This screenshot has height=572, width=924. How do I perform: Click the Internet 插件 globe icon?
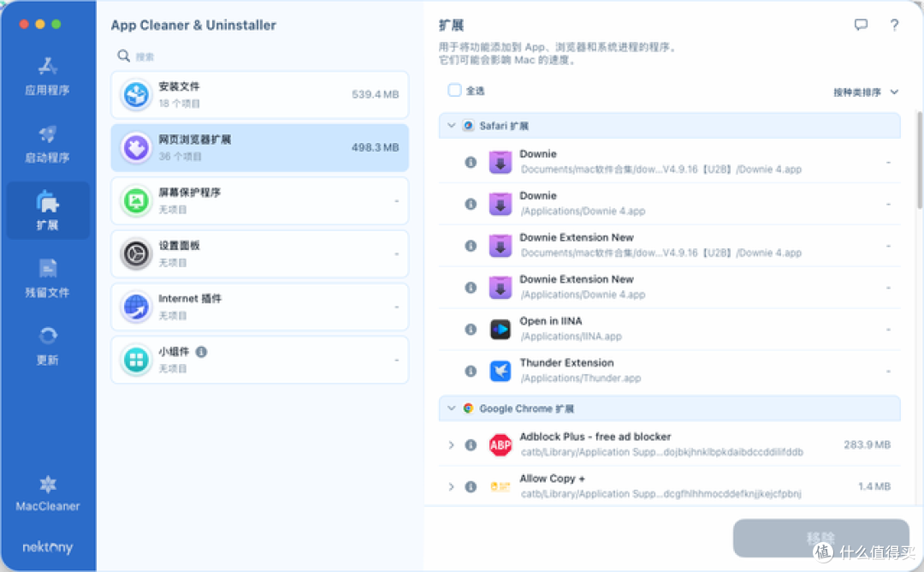tap(136, 307)
